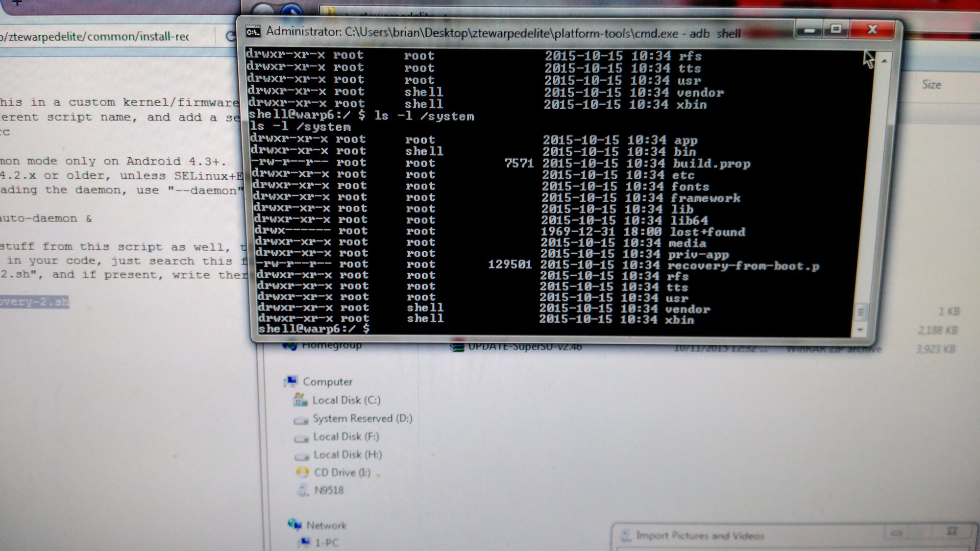The height and width of the screenshot is (551, 980).
Task: Select 1-PC under Network
Action: click(326, 543)
